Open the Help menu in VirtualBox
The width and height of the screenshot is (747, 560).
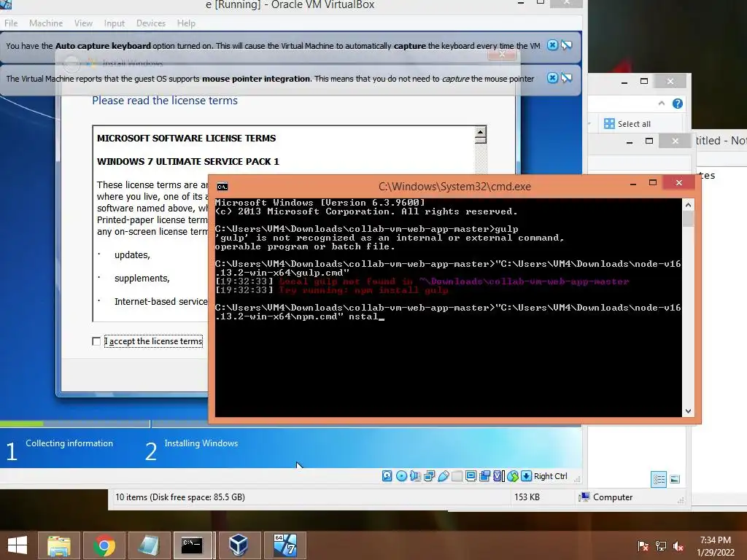click(x=186, y=23)
